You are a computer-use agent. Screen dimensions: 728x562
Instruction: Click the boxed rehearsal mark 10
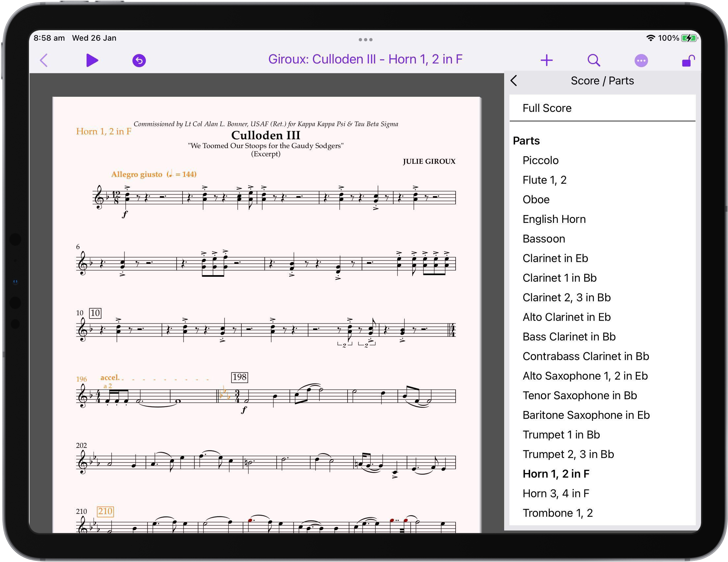(95, 313)
